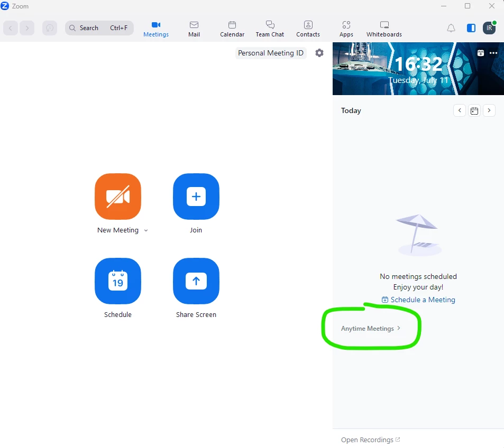Open the Contacts tab
The width and height of the screenshot is (504, 448).
(308, 29)
